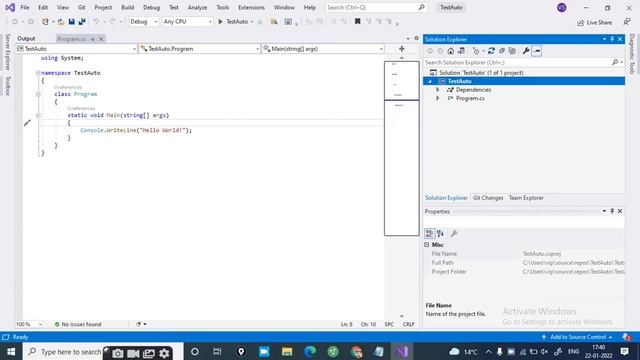Collapse the namespace TestAuto code block
This screenshot has width=640, height=360.
[x=38, y=73]
